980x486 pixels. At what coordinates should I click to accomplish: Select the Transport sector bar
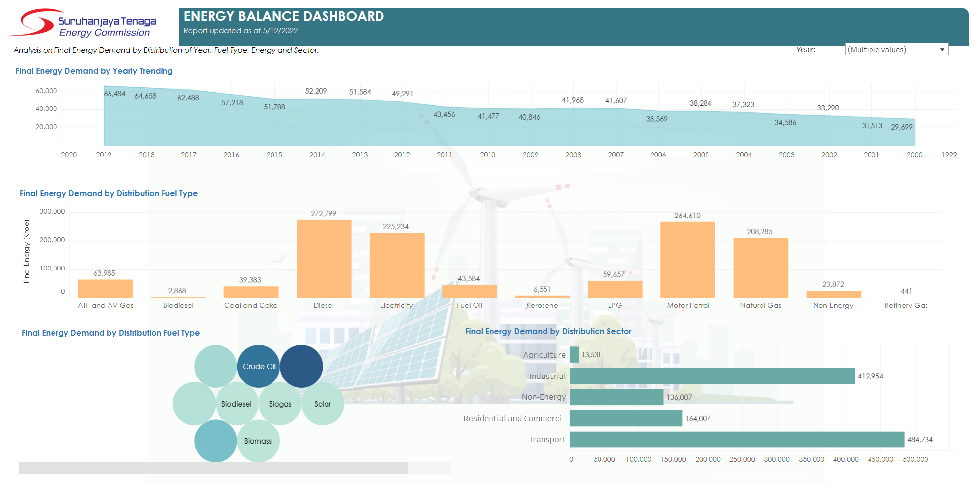(x=736, y=439)
